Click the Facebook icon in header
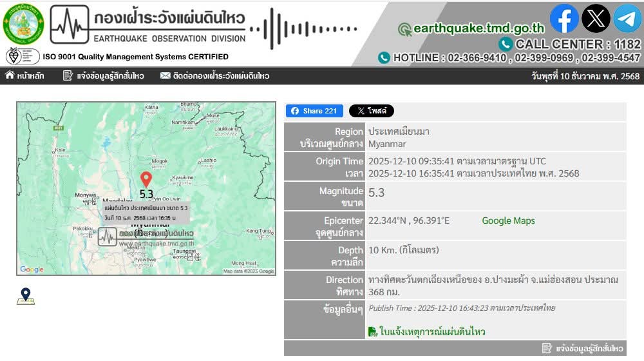This screenshot has height=361, width=644. coord(563,19)
